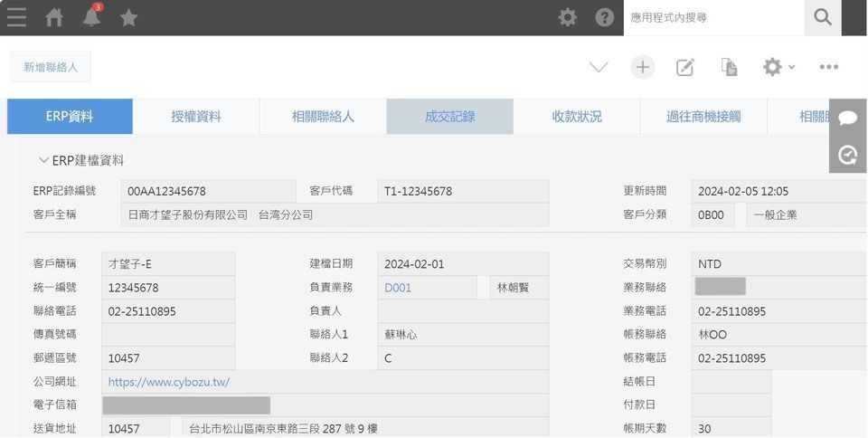Click the 送貨地址 postal code 10457
The image size is (868, 438).
[136, 428]
